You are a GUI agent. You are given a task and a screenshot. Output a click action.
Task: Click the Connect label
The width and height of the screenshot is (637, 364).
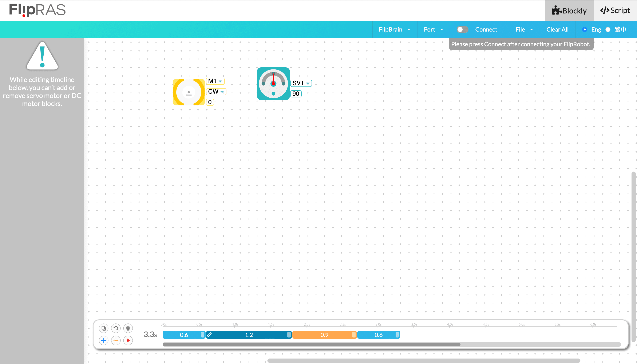(486, 29)
